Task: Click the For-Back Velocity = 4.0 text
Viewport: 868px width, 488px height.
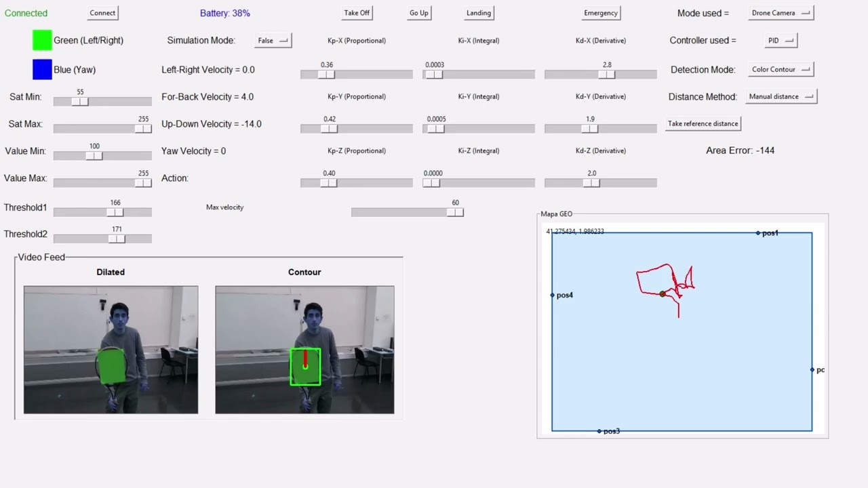Action: (208, 97)
